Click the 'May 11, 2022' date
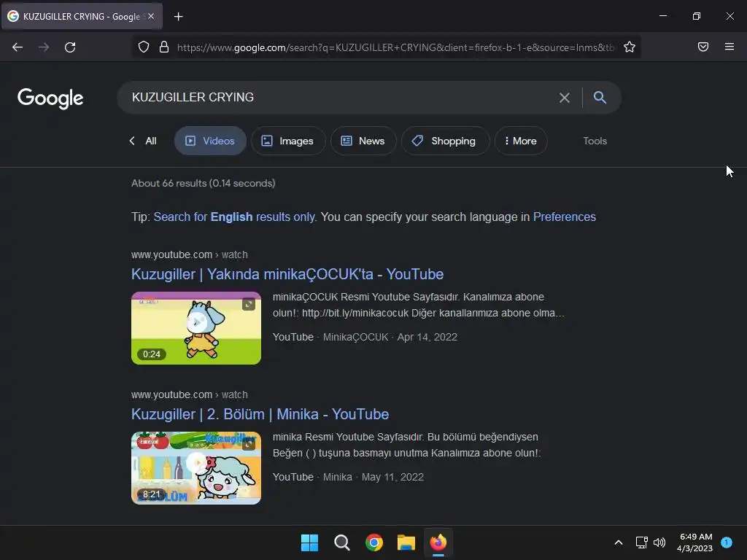This screenshot has height=560, width=747. coord(392,477)
